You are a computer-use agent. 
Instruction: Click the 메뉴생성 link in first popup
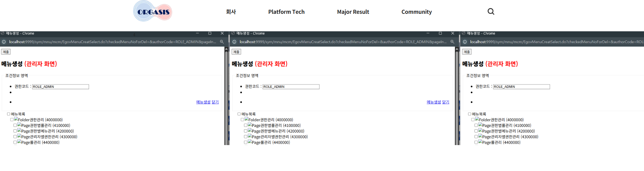(203, 102)
